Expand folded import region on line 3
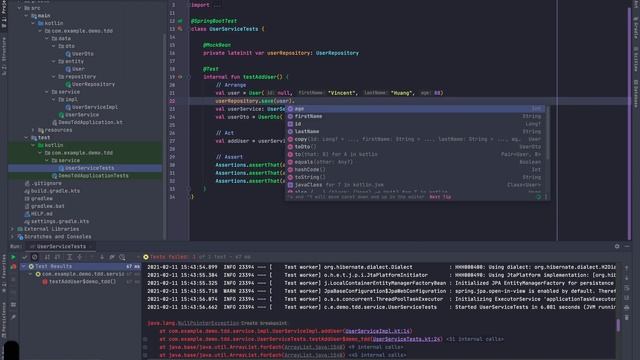Screen dimensions: 640x360 [x=217, y=5]
